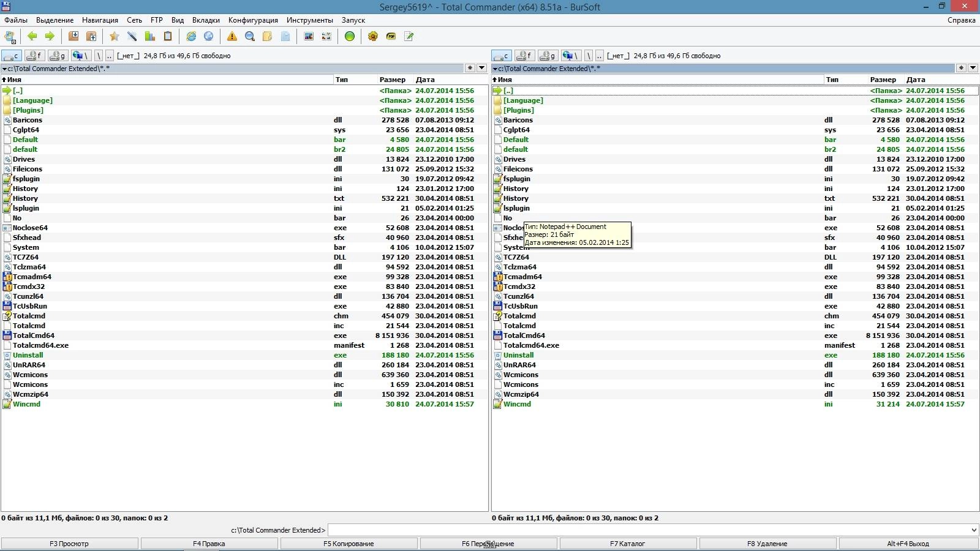Select Uninstall exe file in left panel
980x551 pixels.
(245, 355)
